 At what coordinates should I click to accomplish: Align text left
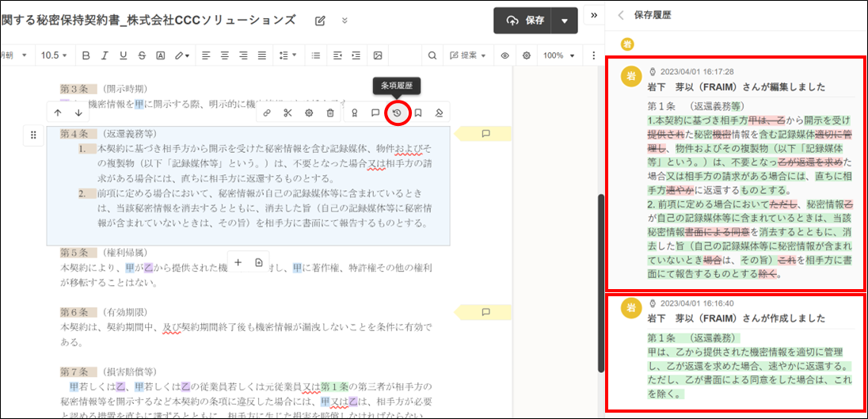pos(206,55)
